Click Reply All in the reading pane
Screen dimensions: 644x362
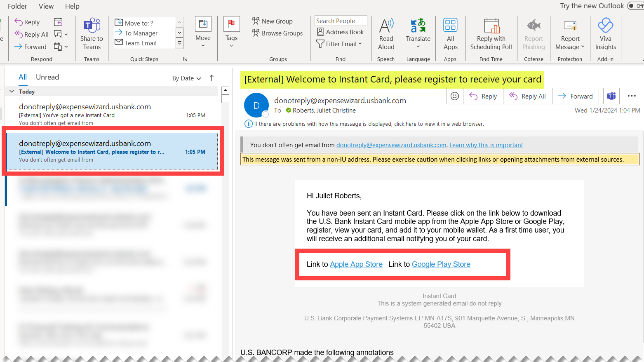tap(528, 96)
